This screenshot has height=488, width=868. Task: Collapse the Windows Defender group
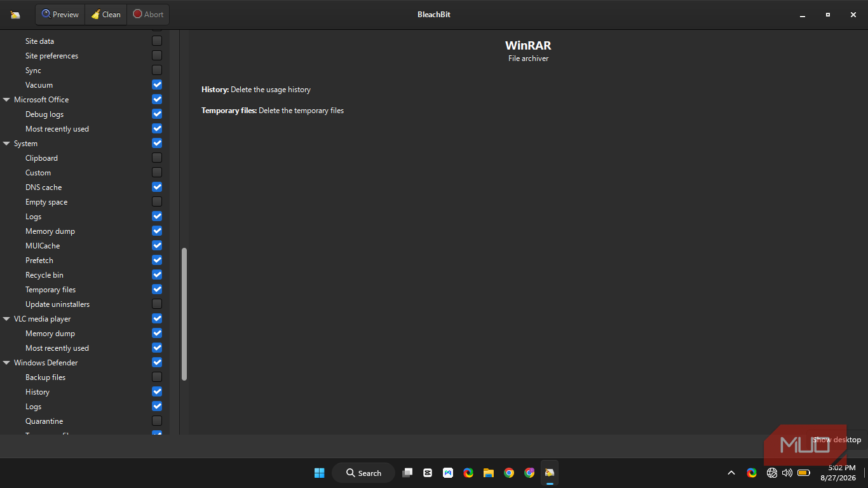(6, 363)
